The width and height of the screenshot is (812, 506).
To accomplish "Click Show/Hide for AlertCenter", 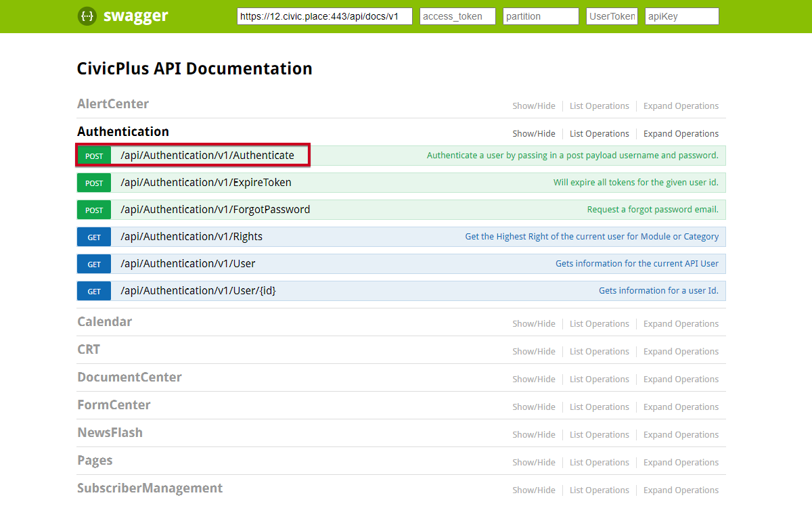I will click(534, 106).
